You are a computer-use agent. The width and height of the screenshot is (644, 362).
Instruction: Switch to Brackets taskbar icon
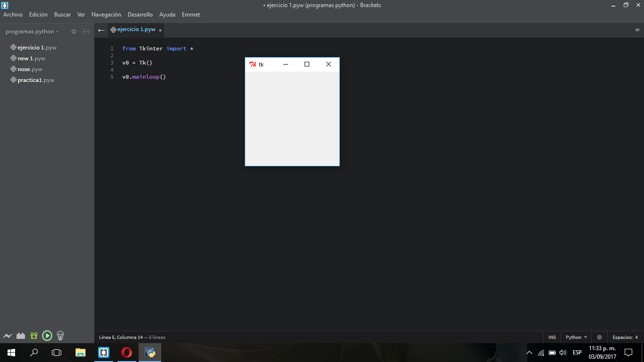pos(104,353)
